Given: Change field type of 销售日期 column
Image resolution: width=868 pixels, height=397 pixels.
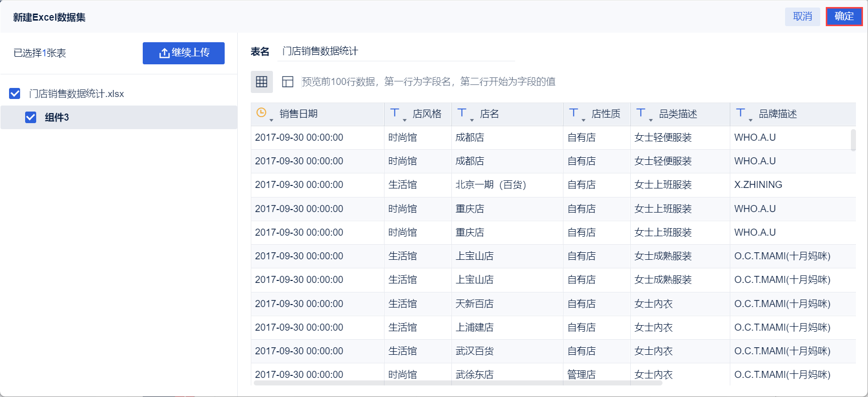Looking at the screenshot, I should click(x=264, y=114).
